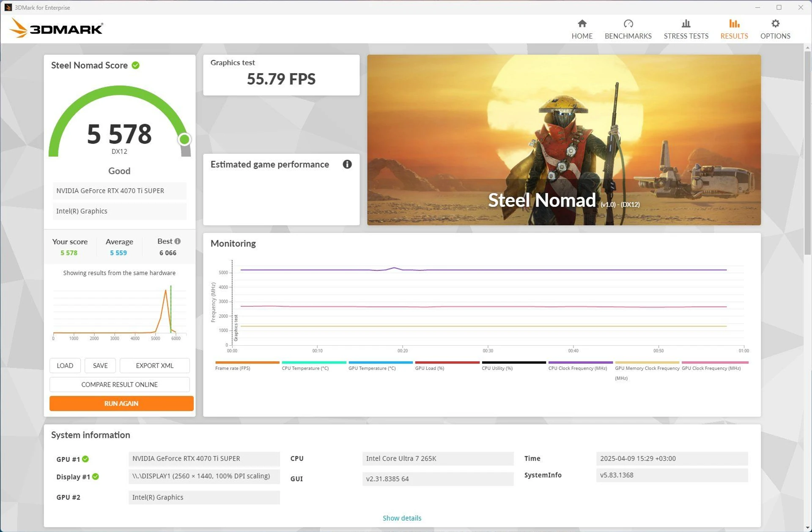Click the info icon next to Best
The height and width of the screenshot is (532, 812).
pos(178,241)
